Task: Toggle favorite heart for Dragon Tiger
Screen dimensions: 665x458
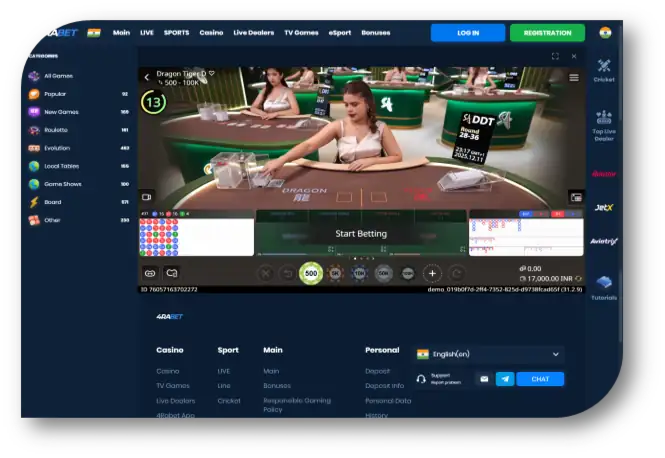Action: 211,73
